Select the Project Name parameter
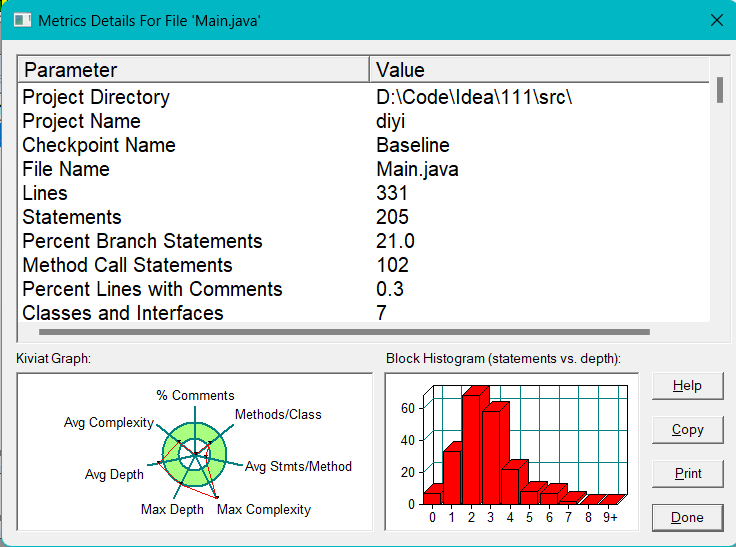Viewport: 736px width, 547px height. (82, 121)
